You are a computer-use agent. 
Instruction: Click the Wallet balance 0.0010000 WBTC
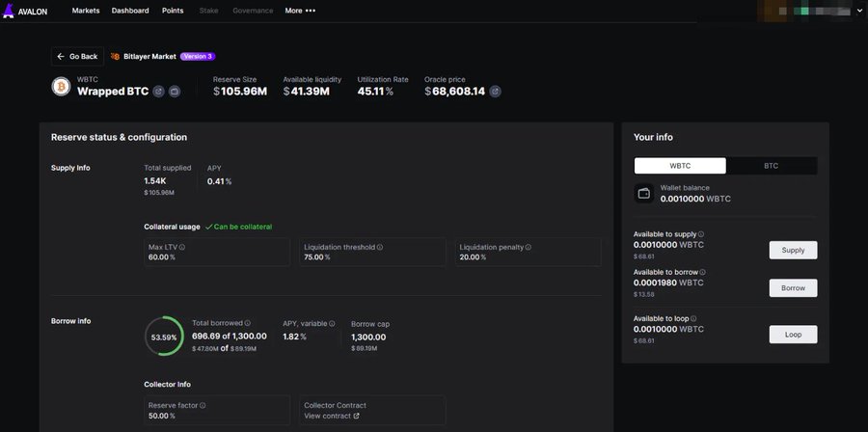(695, 199)
